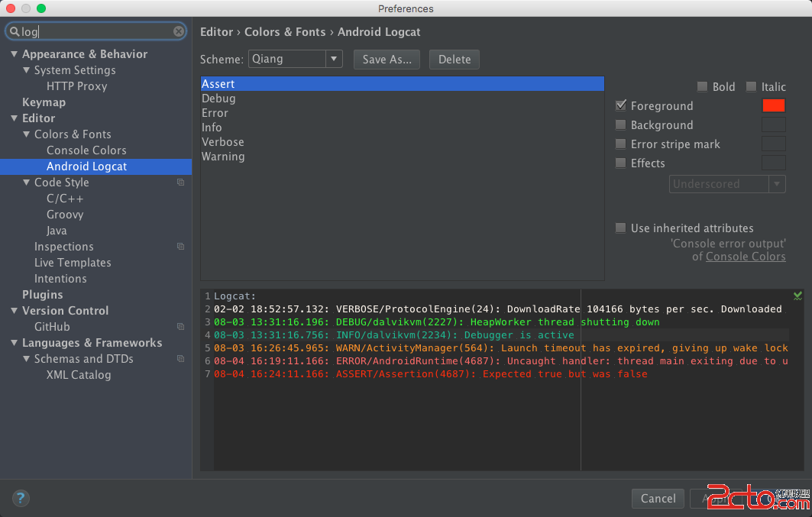Open the Console Colors link
The image size is (812, 517).
(746, 257)
